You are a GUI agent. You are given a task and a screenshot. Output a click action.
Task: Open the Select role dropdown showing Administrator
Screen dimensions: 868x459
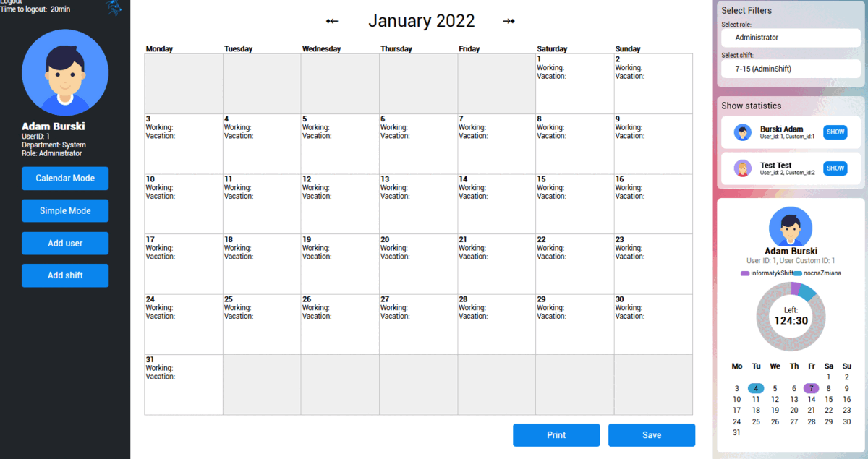click(791, 38)
